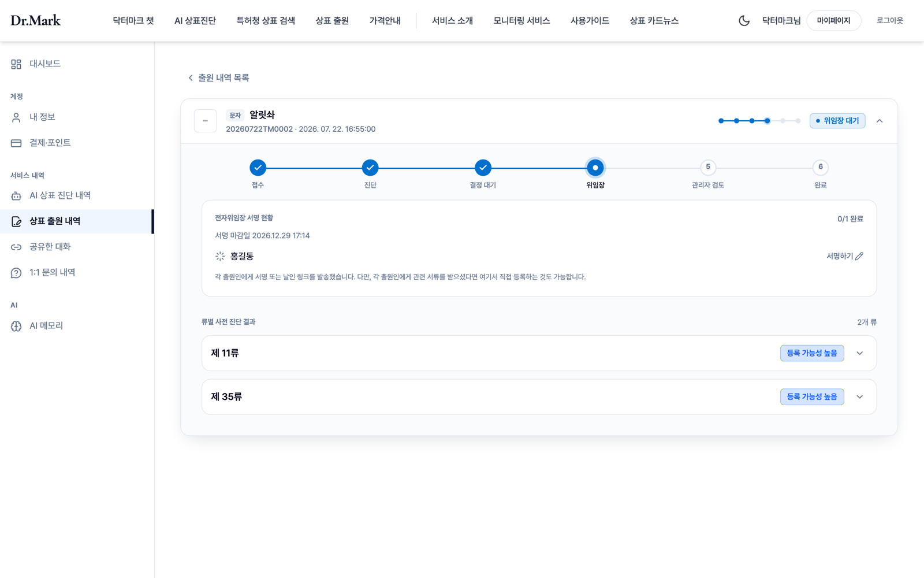Open 닥터마크 챗 in the top menu
The image size is (924, 578).
click(133, 20)
